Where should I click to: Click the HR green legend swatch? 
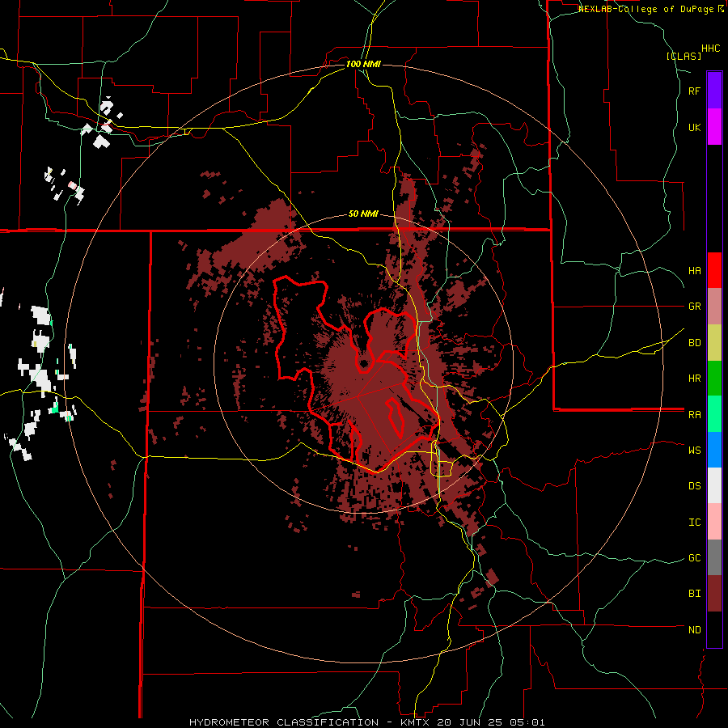714,379
